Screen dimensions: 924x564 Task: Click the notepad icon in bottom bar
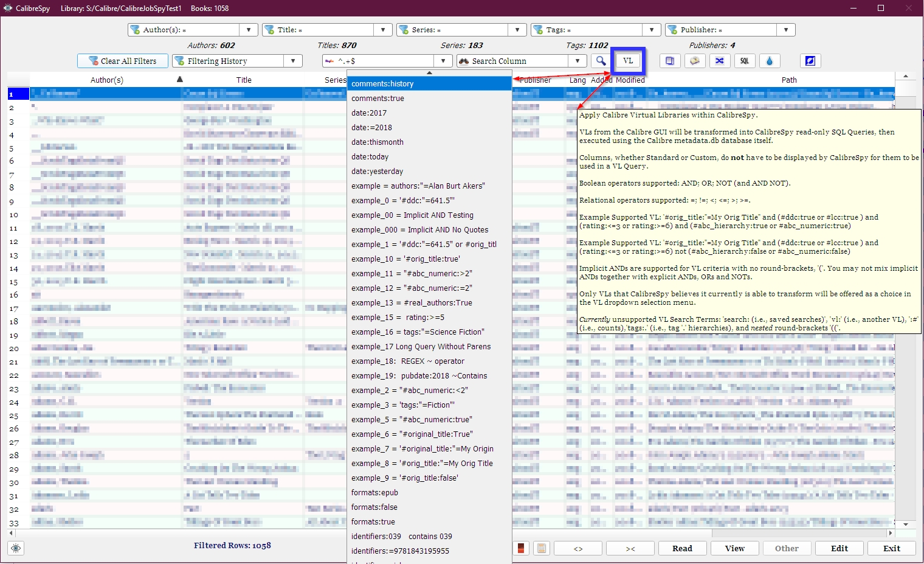point(542,548)
